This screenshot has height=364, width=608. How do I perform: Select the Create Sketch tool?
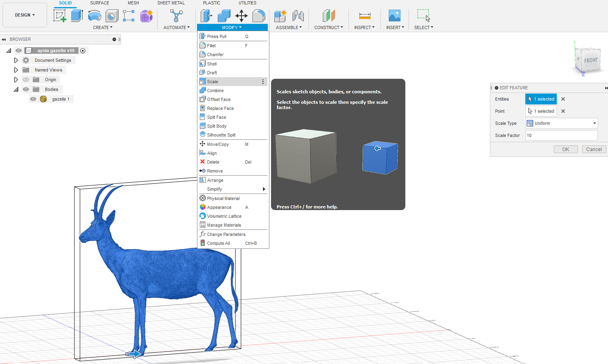click(x=60, y=15)
